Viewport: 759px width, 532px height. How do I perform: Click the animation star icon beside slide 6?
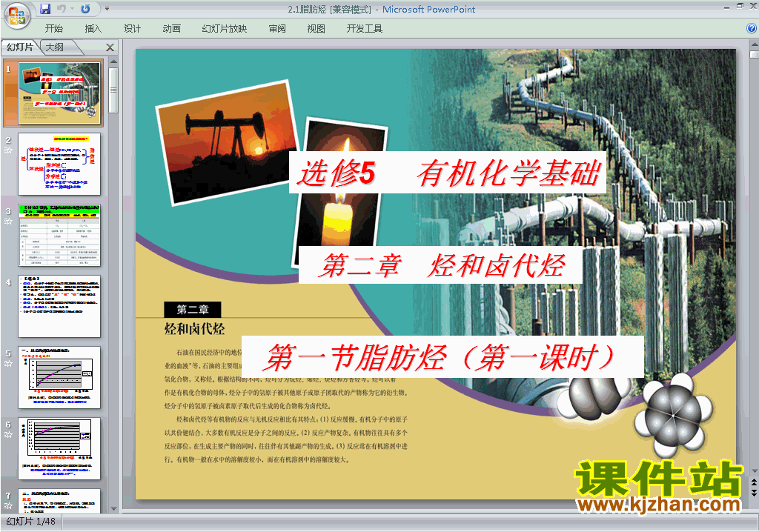(x=8, y=435)
